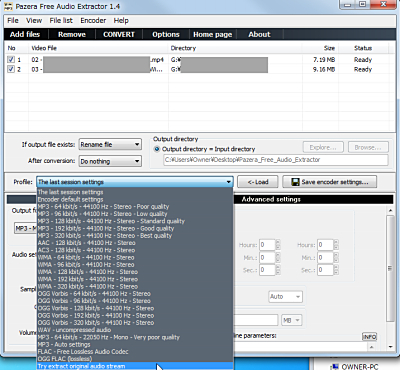The image size is (400, 370).
Task: Click Add files in the toolbar
Action: click(x=25, y=34)
